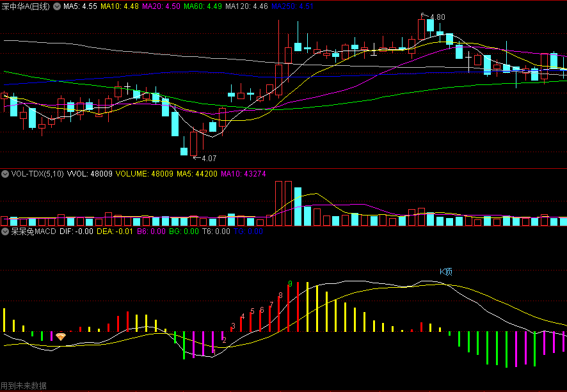Click the green 9 count marker
Viewport: 567px width, 392px height.
pos(290,284)
